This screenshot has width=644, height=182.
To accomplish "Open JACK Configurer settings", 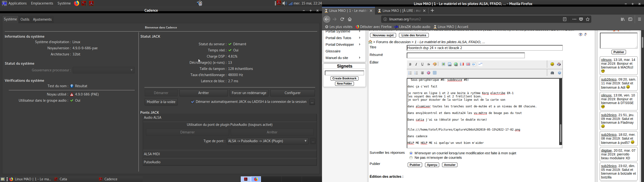I will [293, 93].
